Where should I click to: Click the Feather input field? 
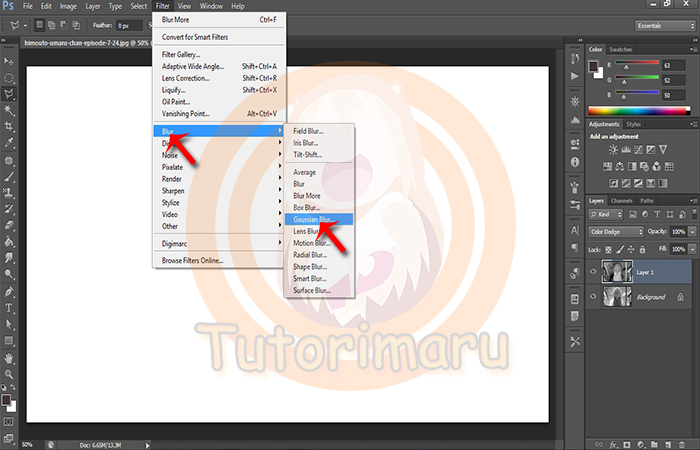129,25
